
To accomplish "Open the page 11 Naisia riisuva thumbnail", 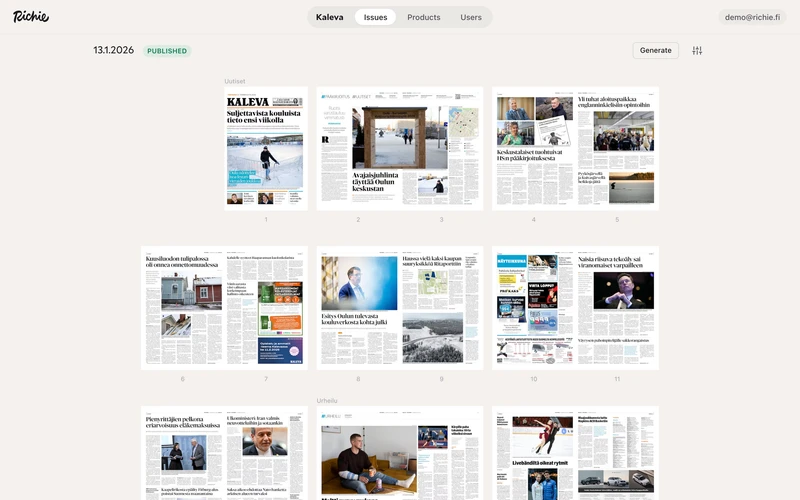I will (617, 308).
